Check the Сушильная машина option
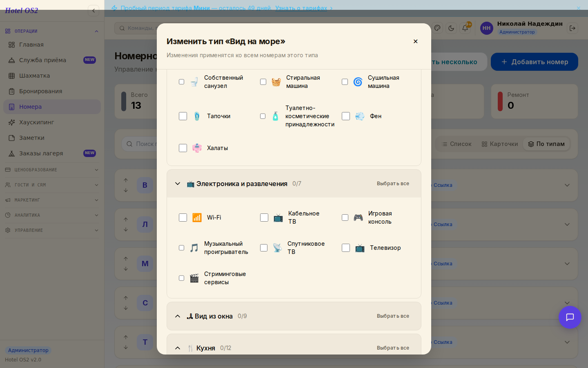This screenshot has height=368, width=588. (345, 82)
